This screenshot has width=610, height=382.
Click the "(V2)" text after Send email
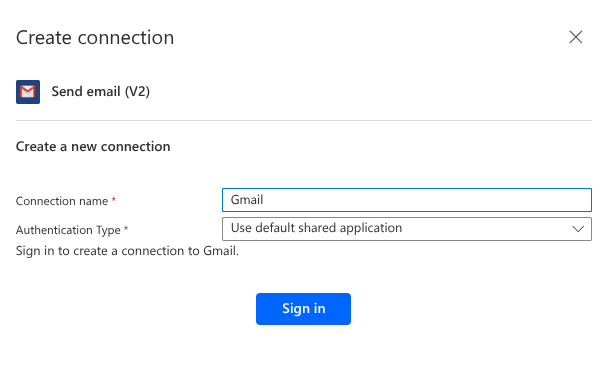137,92
